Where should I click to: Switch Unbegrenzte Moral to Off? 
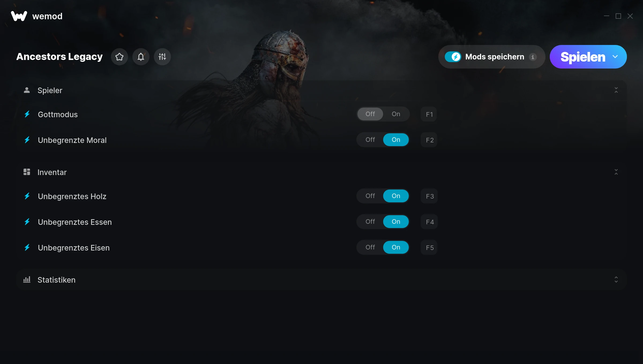click(x=370, y=140)
